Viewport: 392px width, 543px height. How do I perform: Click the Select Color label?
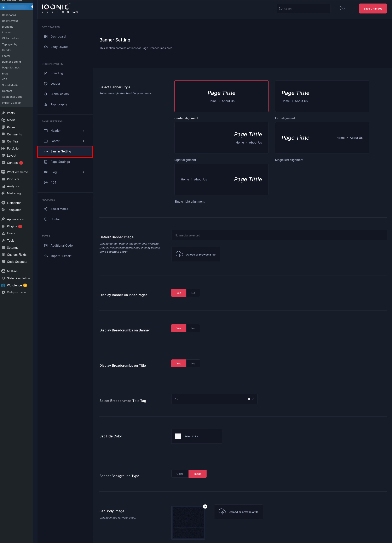191,436
